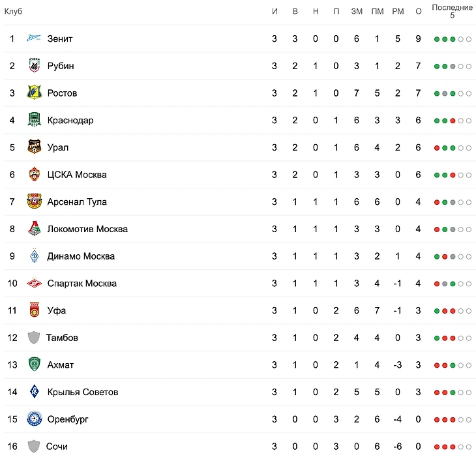
Task: Open the Арсенал Тула team link
Action: click(x=77, y=201)
